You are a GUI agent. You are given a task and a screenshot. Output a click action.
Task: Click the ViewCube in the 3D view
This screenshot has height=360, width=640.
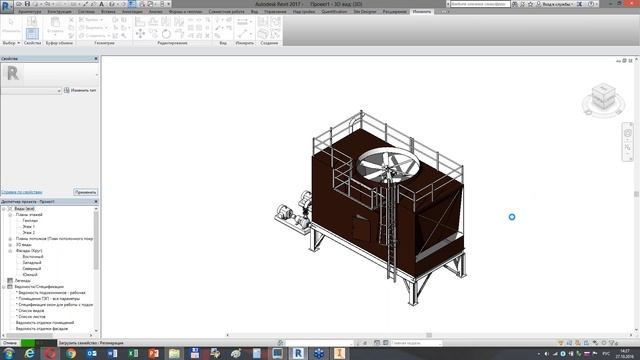pyautogui.click(x=603, y=97)
